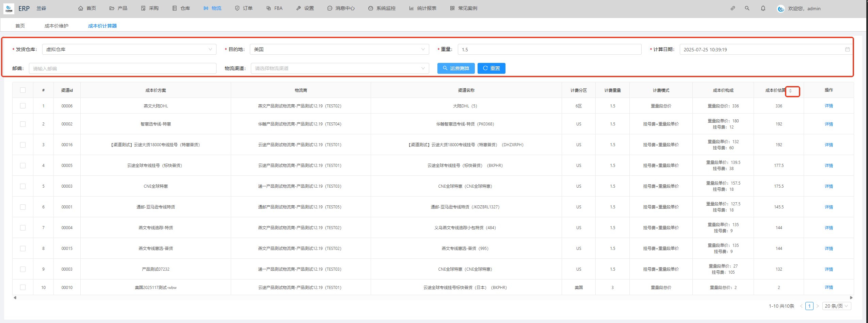The height and width of the screenshot is (323, 868).
Task: Click the horizontal scrollbar right arrow
Action: (851, 297)
